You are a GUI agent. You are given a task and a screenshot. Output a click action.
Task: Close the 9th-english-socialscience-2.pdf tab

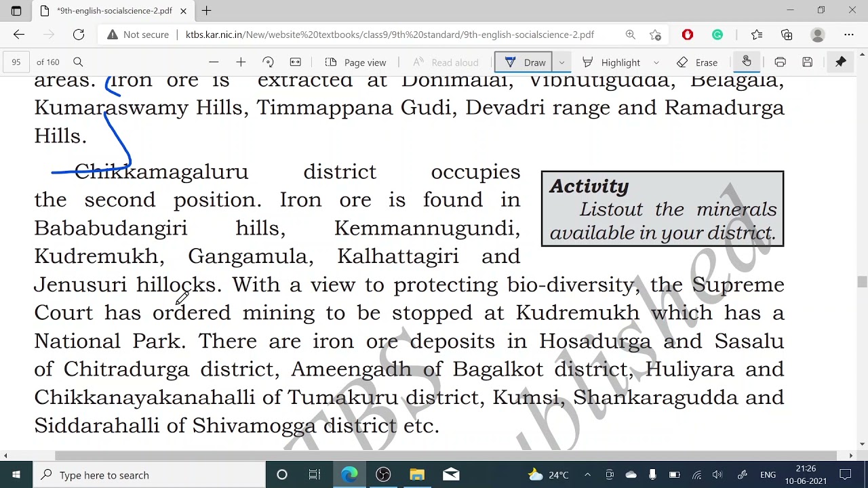pos(183,11)
